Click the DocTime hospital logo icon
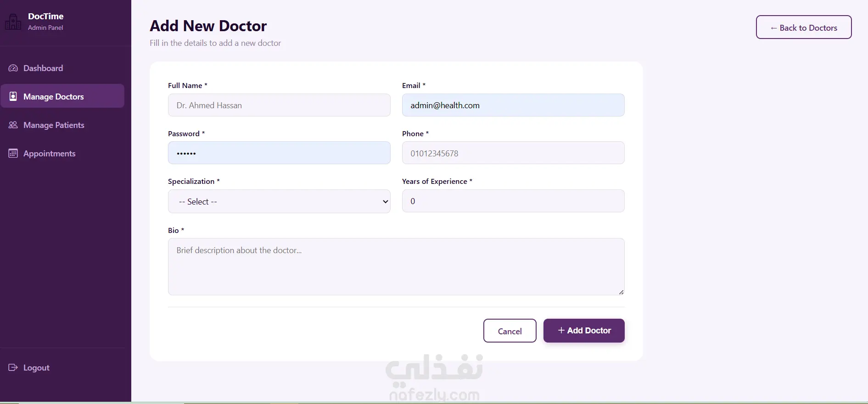The height and width of the screenshot is (404, 868). pyautogui.click(x=13, y=22)
